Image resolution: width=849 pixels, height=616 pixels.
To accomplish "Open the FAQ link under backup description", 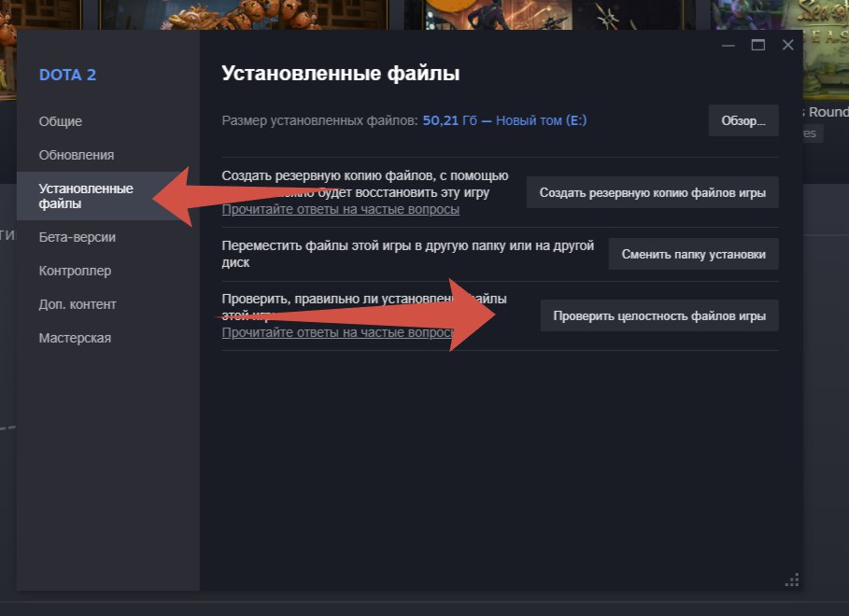I will pos(341,209).
